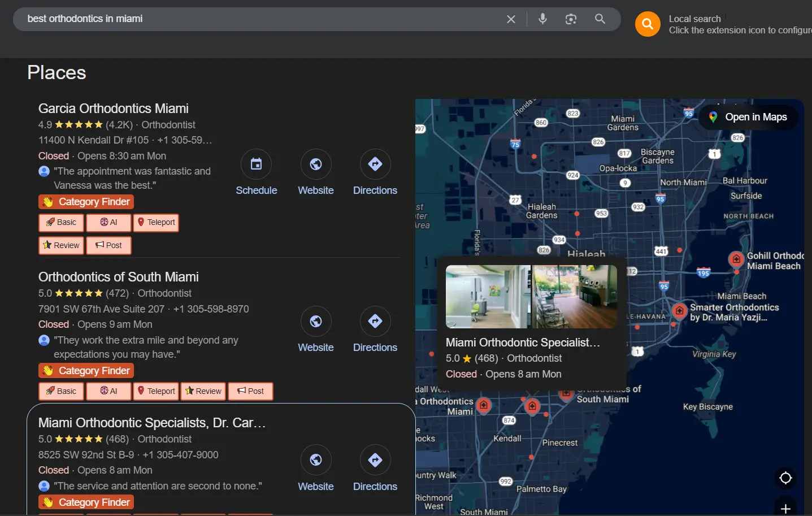Zoom in on the map
Image resolution: width=812 pixels, height=516 pixels.
pyautogui.click(x=785, y=508)
